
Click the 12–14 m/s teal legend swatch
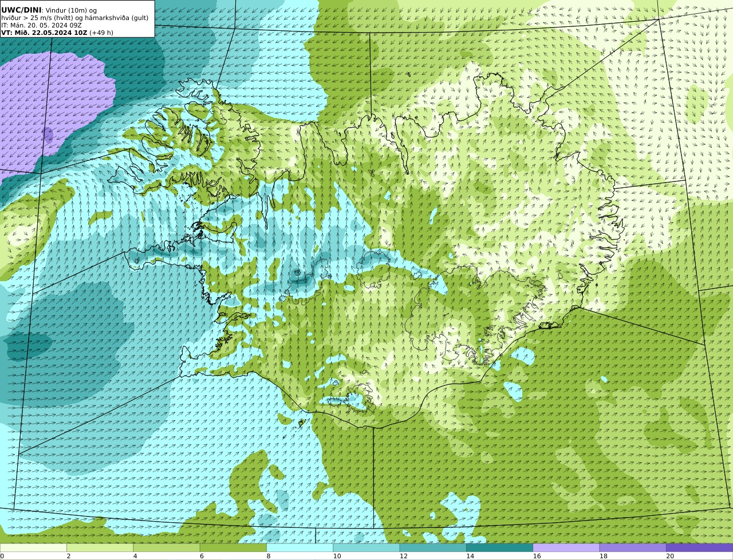(433, 548)
